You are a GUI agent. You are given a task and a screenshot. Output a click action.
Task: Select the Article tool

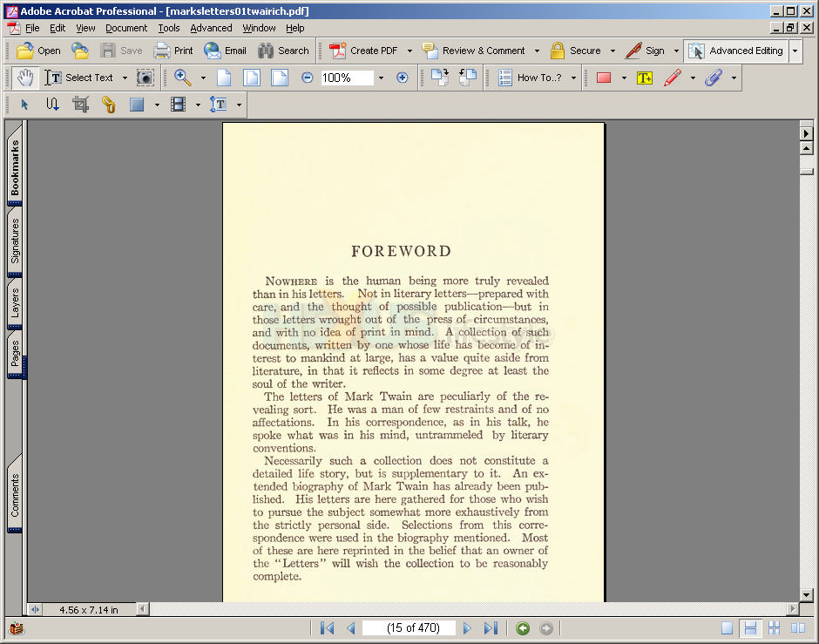[x=52, y=105]
